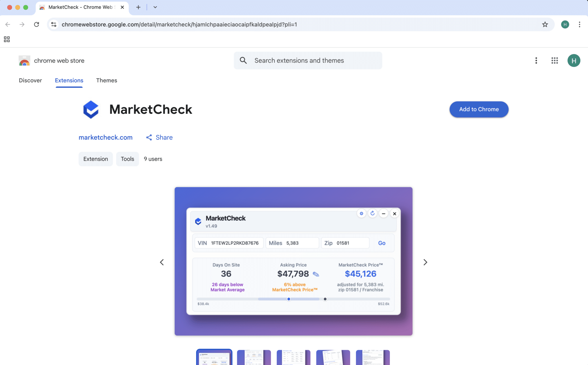
Task: Click the Add to Chrome button
Action: pyautogui.click(x=478, y=109)
